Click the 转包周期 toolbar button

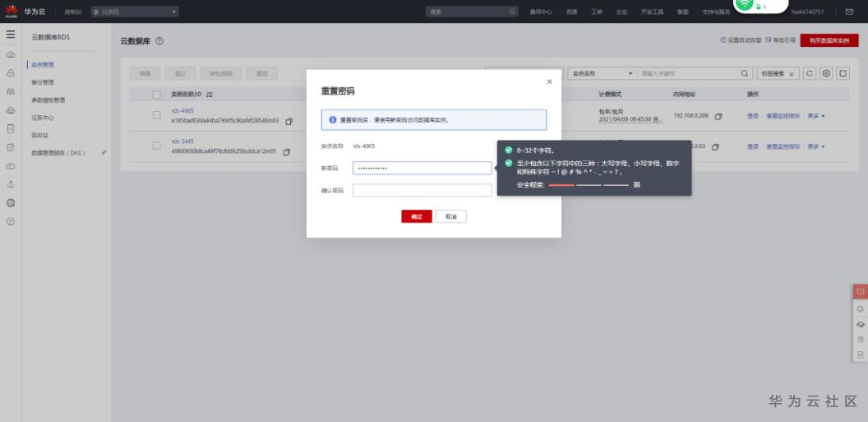pyautogui.click(x=221, y=74)
